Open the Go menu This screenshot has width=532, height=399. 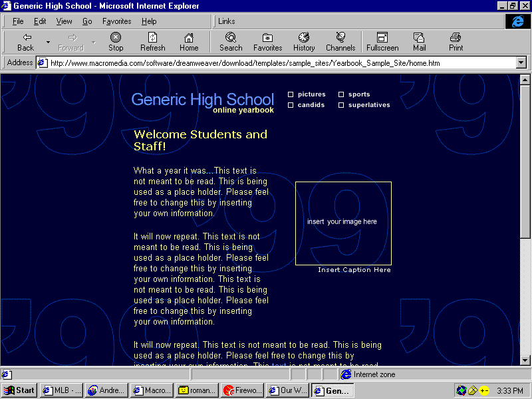[x=87, y=21]
